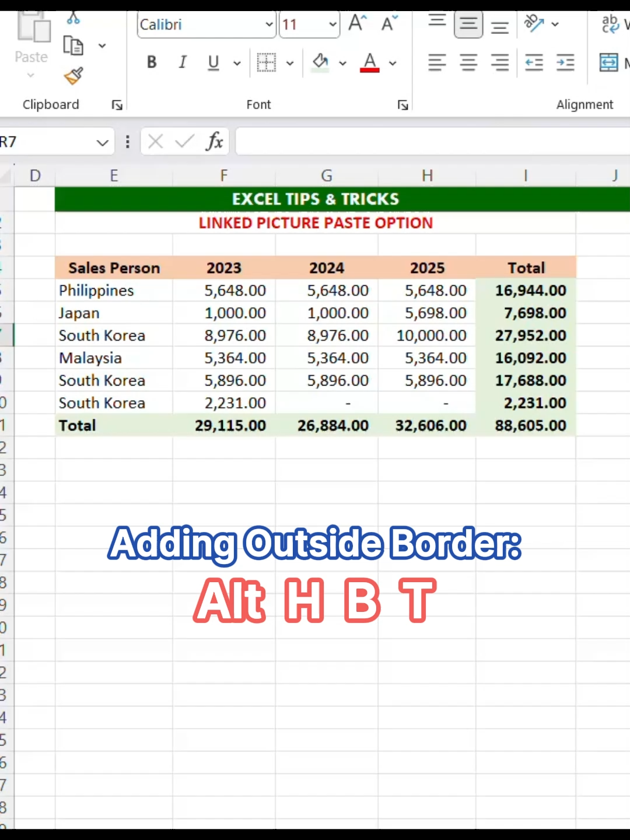Click the Insert Function fx icon
This screenshot has width=630, height=840.
click(215, 141)
